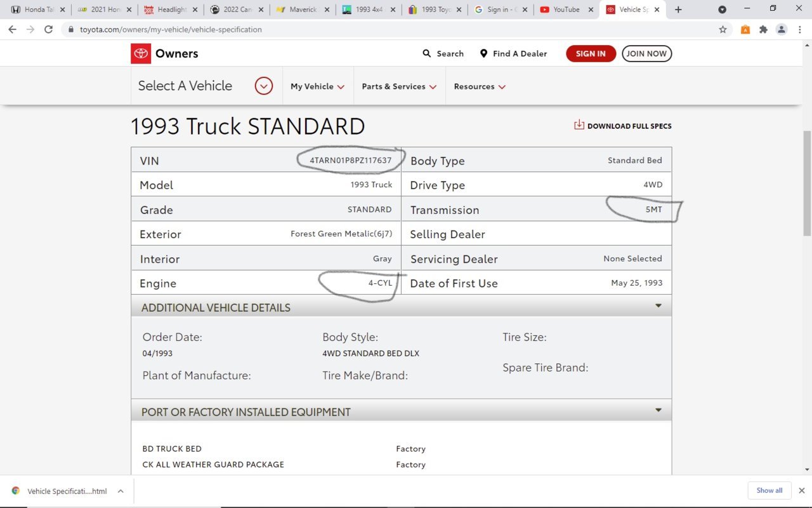Open the Chrome three-dot menu
812x508 pixels.
[799, 29]
